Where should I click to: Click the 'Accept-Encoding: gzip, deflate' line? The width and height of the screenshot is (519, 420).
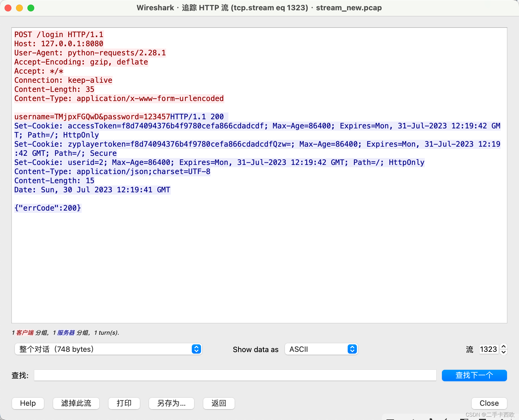point(81,62)
